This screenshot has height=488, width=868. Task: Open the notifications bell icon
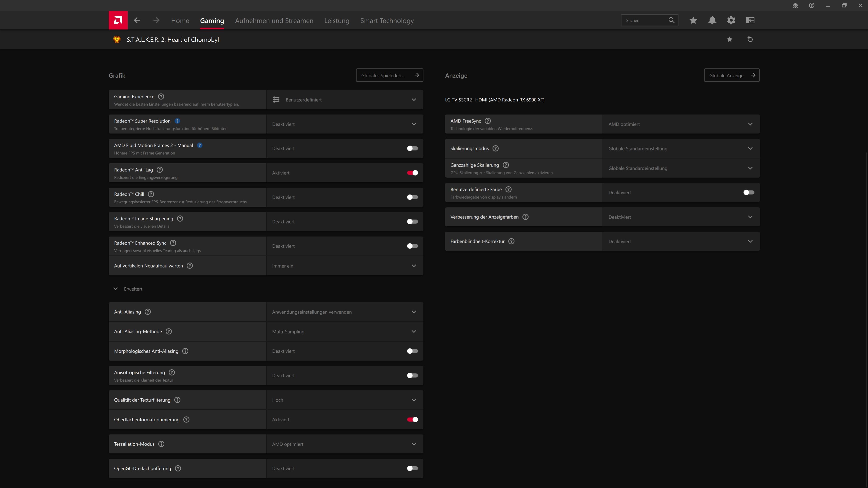click(712, 20)
